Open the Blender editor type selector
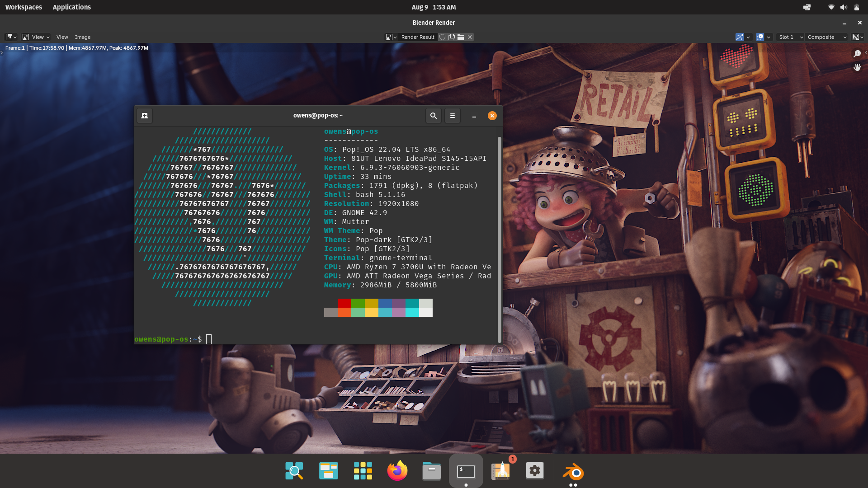 pos(11,37)
